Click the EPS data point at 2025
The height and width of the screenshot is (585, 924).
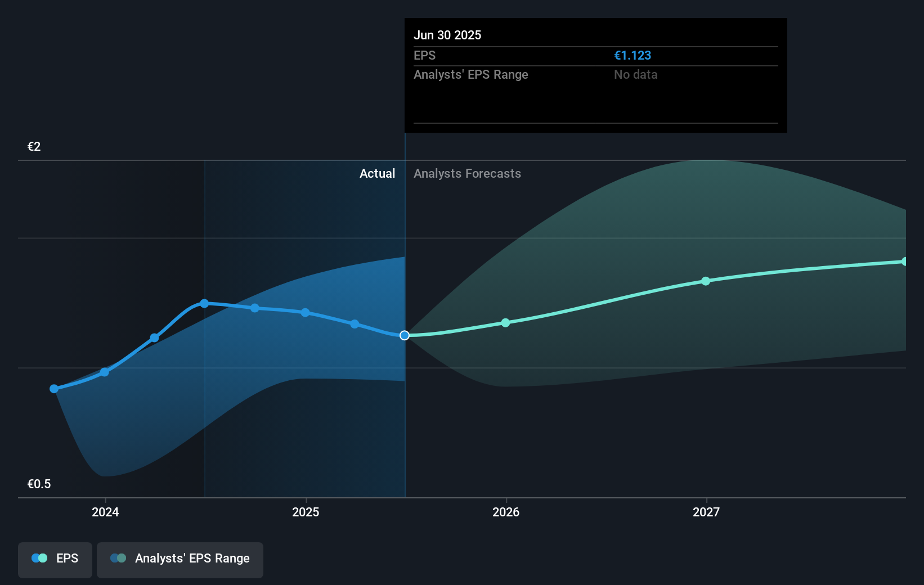pyautogui.click(x=305, y=312)
